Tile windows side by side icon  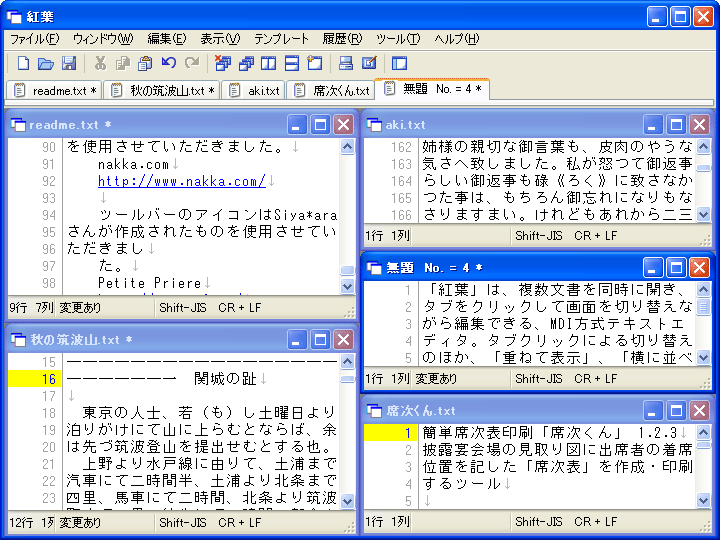coord(269,63)
